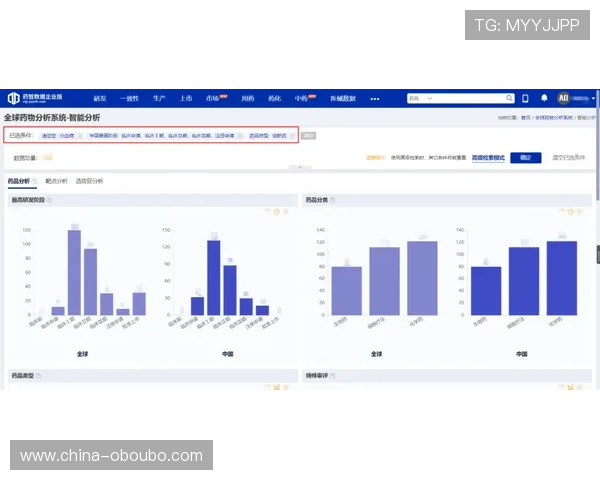The image size is (600, 480).
Task: Open the 上市 navigation menu
Action: 186,98
